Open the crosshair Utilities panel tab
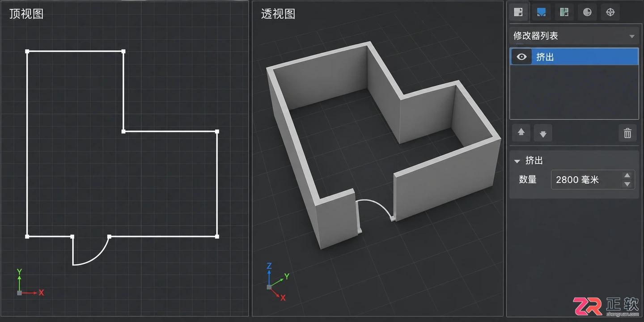 pos(610,12)
